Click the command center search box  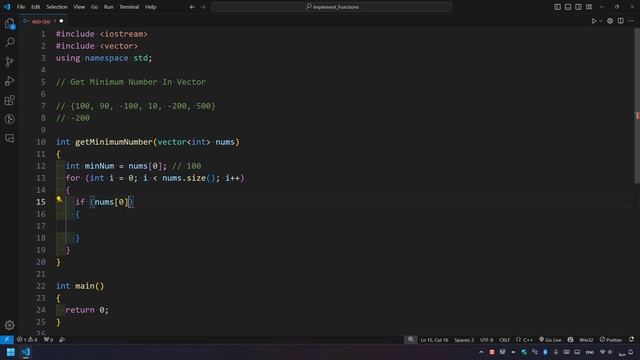pos(332,7)
